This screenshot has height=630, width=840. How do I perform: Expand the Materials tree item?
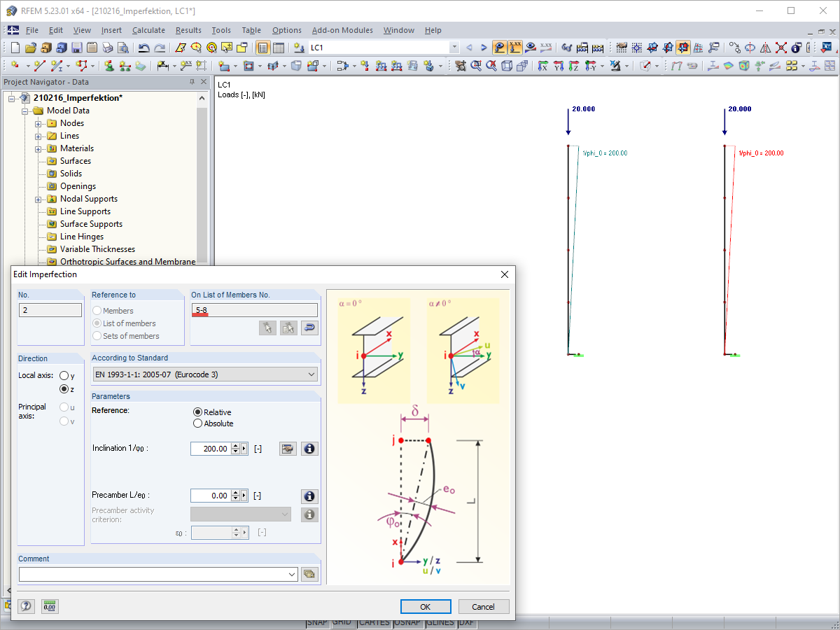[x=39, y=148]
